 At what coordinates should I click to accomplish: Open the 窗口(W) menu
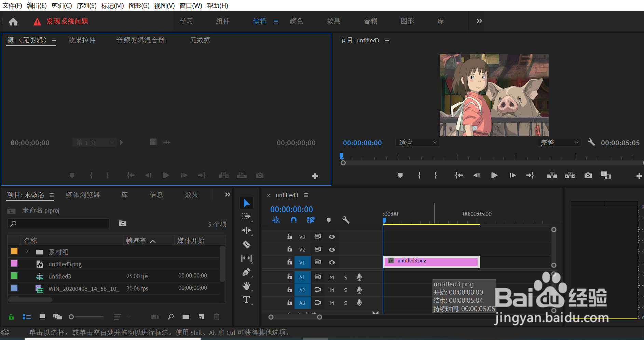tap(191, 5)
